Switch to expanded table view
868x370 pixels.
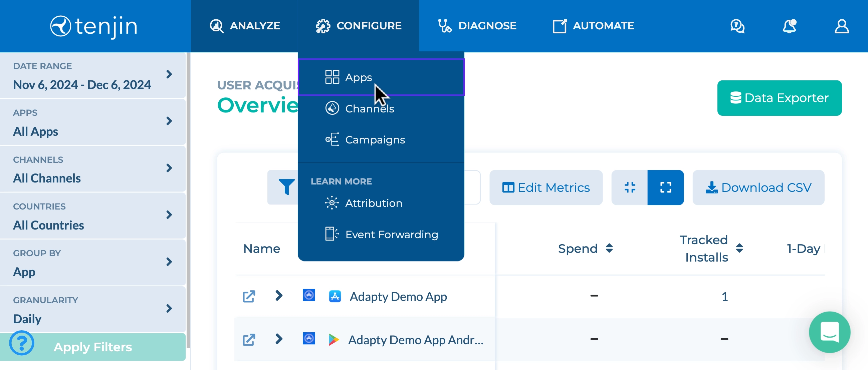[665, 187]
